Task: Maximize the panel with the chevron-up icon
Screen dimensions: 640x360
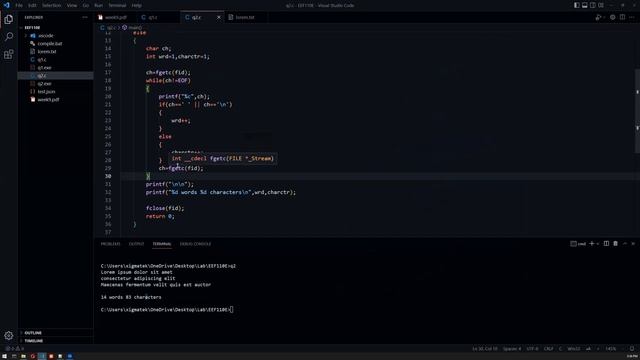Action: pyautogui.click(x=624, y=244)
